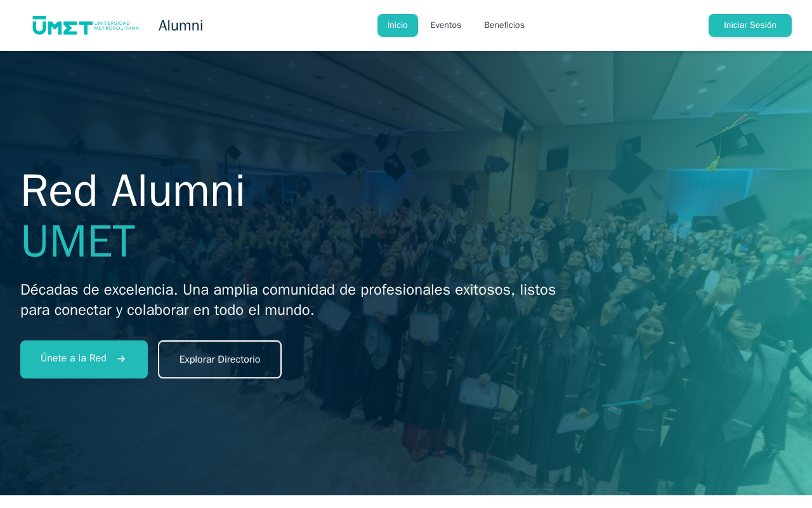Click the teal UMET hero heading

[78, 241]
